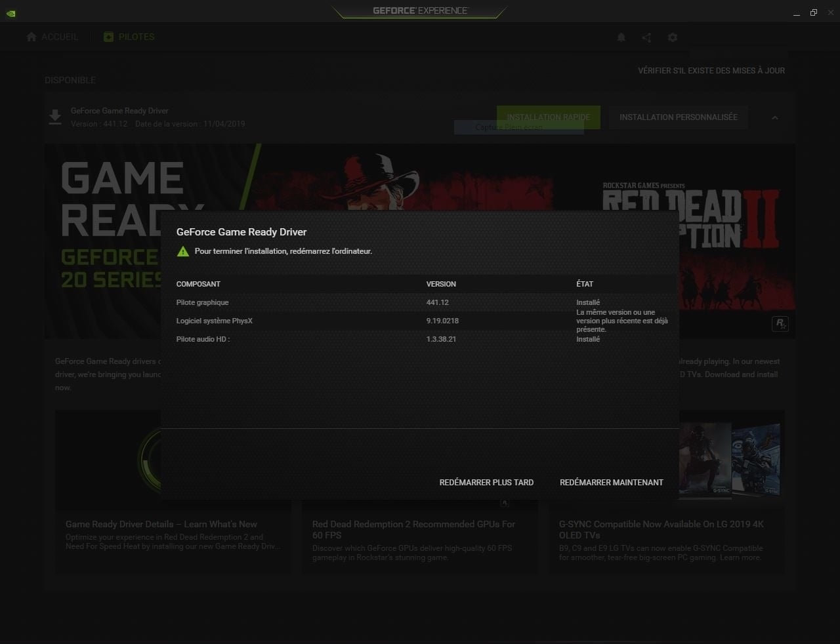Click the Installé status for Pilote audio HD
Viewport: 840px width, 644px height.
588,339
